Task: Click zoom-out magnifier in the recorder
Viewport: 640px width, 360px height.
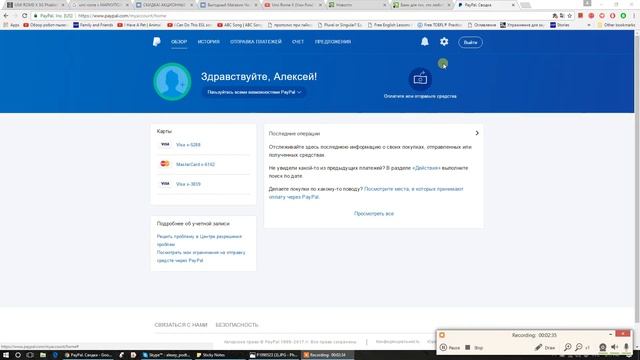Action: pos(579,347)
